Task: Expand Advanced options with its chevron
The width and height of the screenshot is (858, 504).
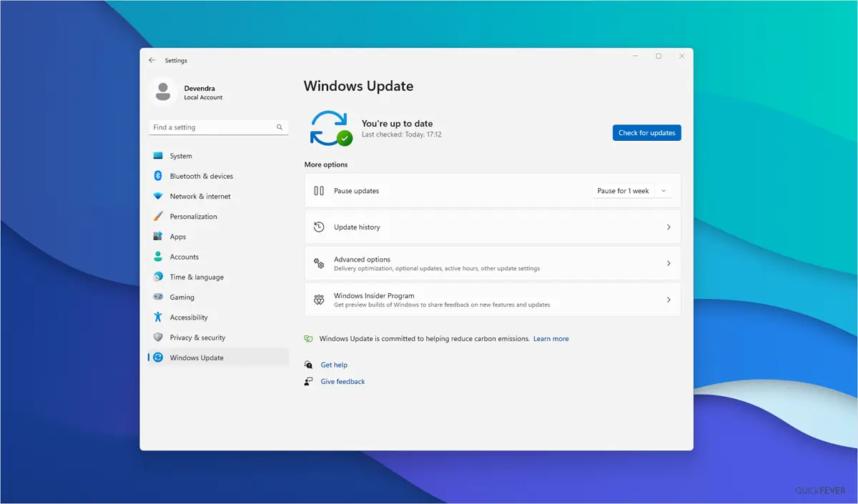Action: 669,263
